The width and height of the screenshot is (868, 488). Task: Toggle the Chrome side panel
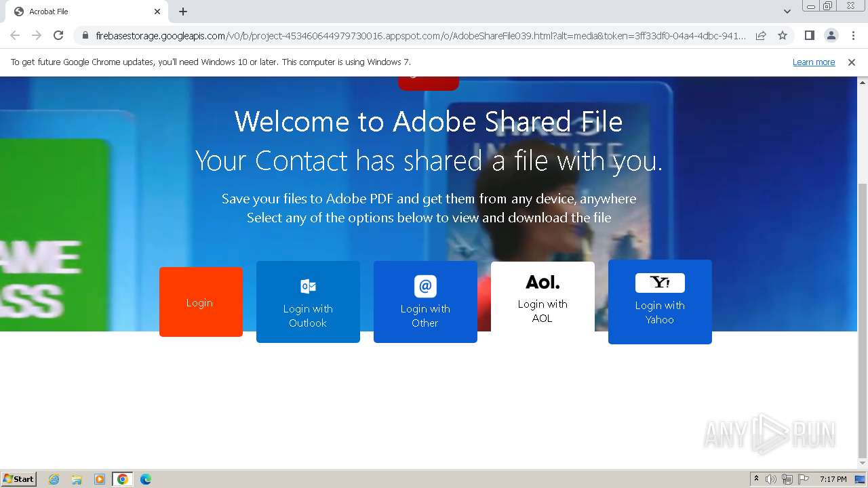[x=809, y=35]
